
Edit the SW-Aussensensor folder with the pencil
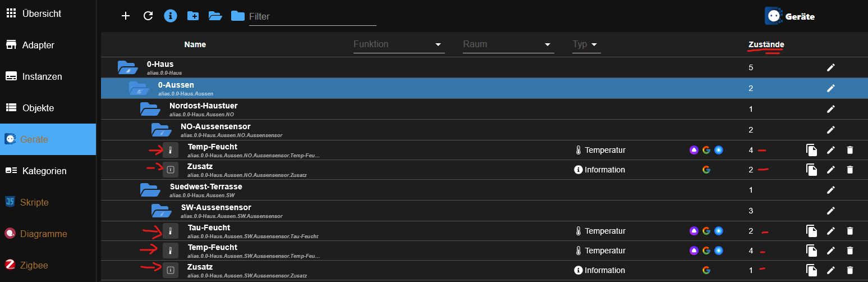831,211
